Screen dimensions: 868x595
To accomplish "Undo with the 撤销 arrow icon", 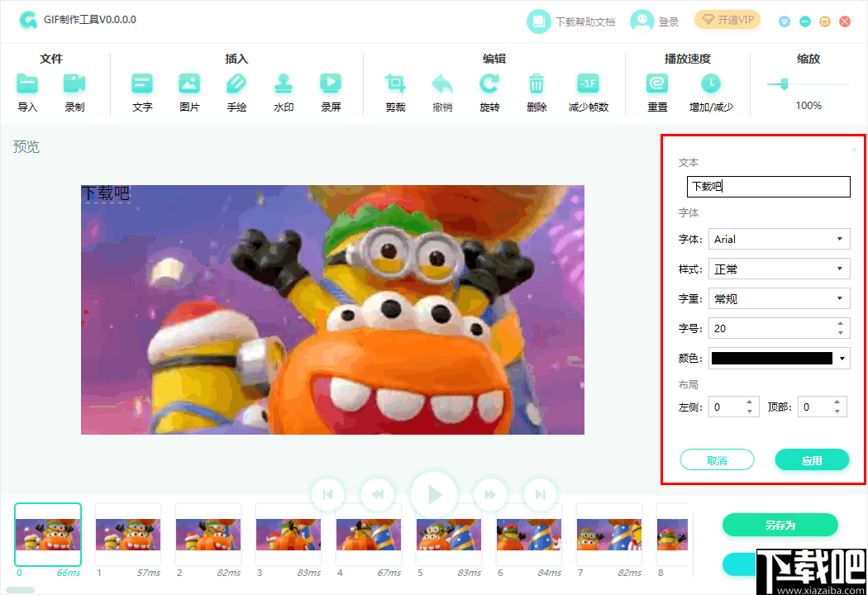I will 442,84.
